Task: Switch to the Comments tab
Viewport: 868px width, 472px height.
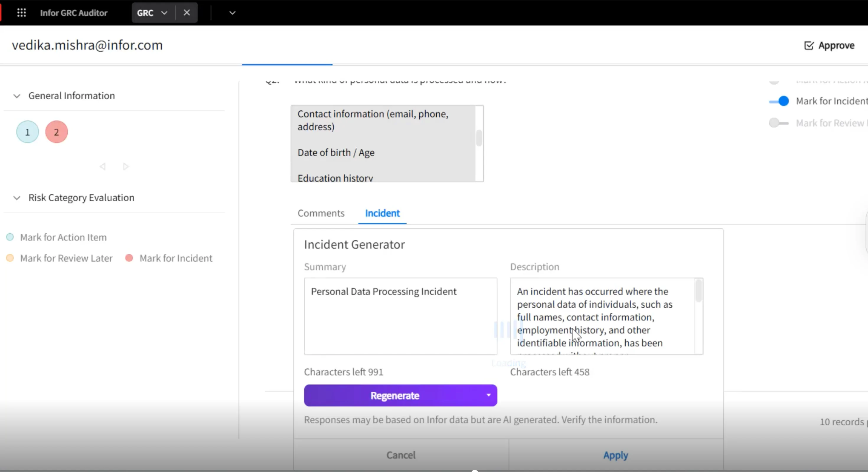Action: [x=320, y=213]
